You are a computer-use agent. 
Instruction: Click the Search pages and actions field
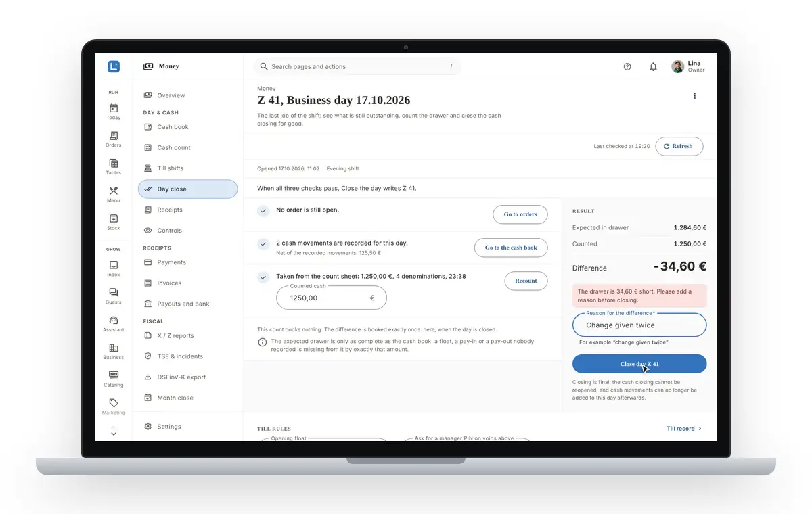357,66
